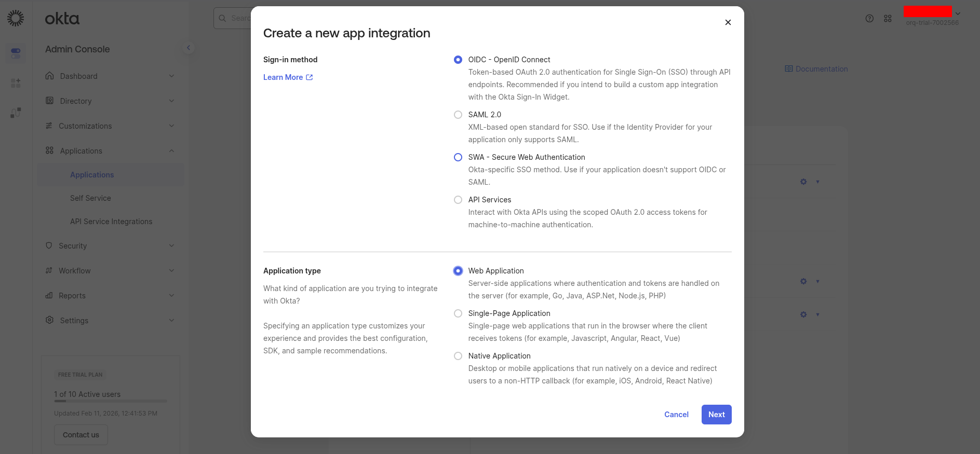Click the Security shield icon
Screen dimensions: 980x454
(49, 245)
